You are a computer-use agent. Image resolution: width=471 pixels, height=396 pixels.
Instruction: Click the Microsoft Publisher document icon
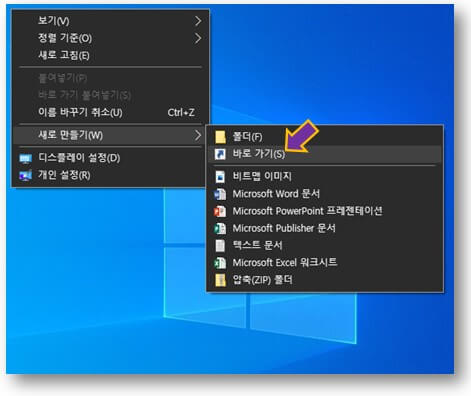pos(220,228)
